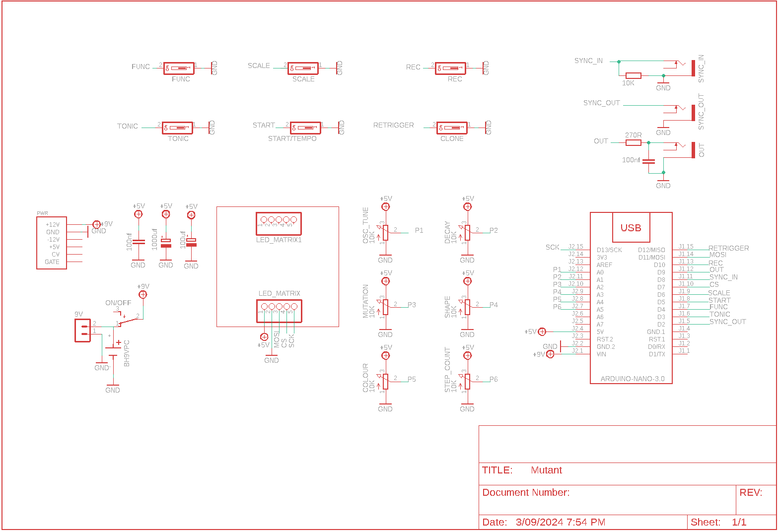Click the +5V symbol below LED_MATRIX pin 1
This screenshot has width=778, height=532.
pos(264,337)
